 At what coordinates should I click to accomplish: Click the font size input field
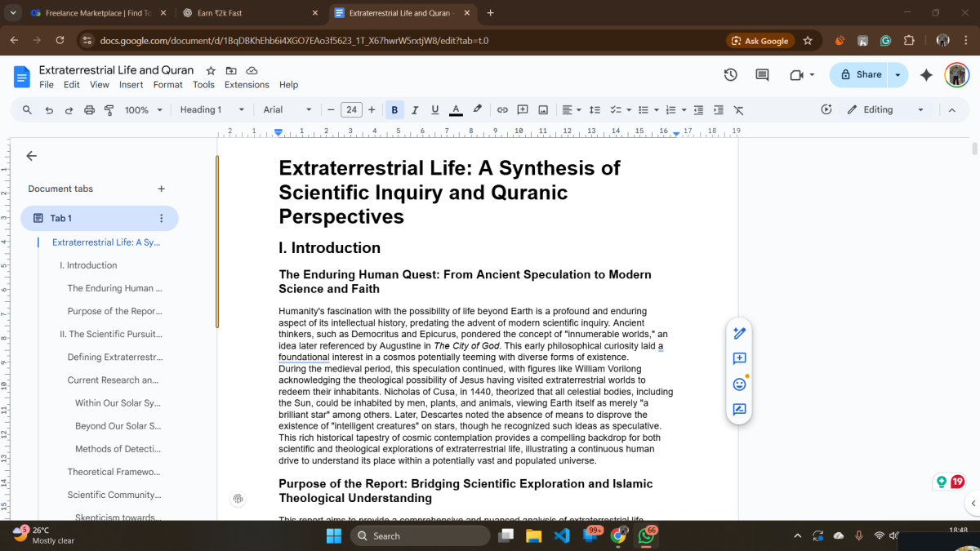pos(351,110)
